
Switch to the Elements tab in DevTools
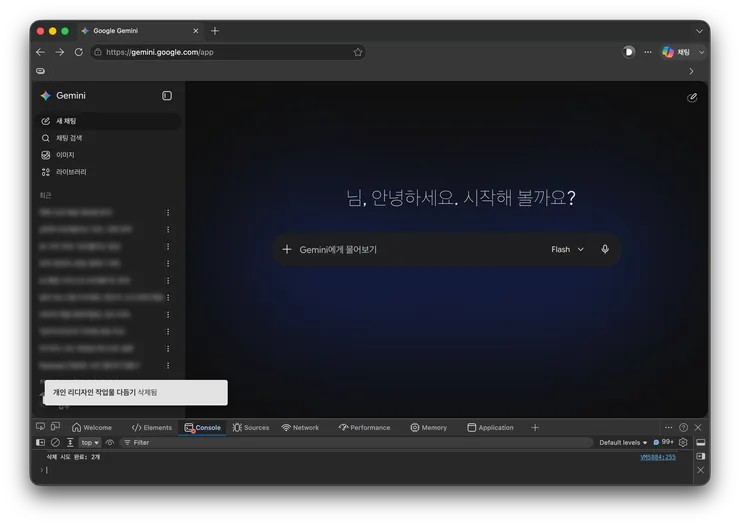pos(152,428)
